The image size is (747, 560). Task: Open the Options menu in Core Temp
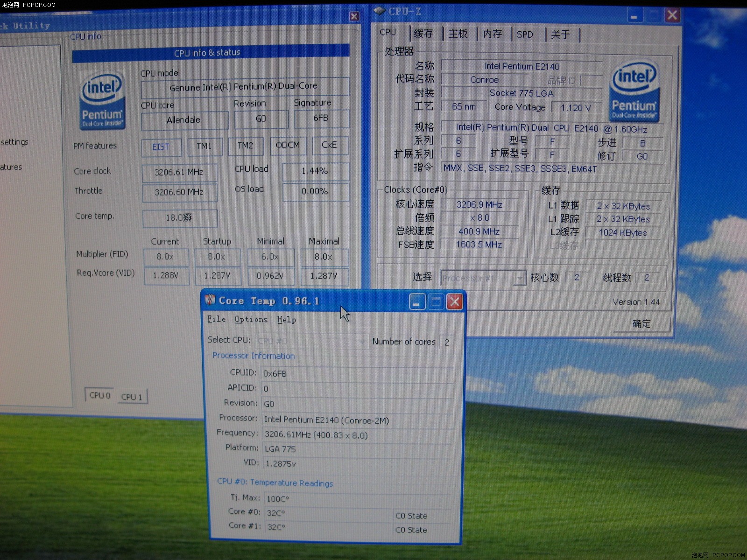click(251, 319)
